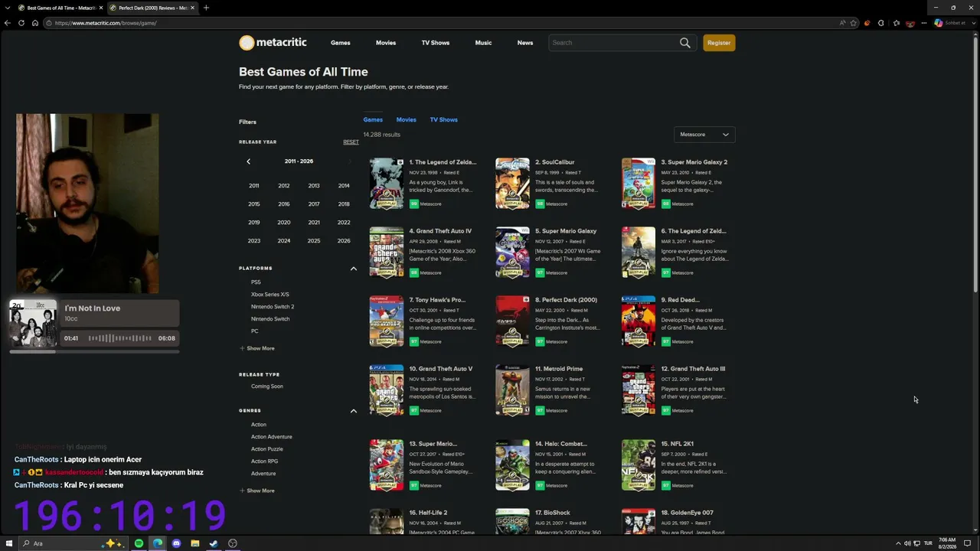Show hidden system tray icons
Screen dimensions: 980x551
[898, 543]
